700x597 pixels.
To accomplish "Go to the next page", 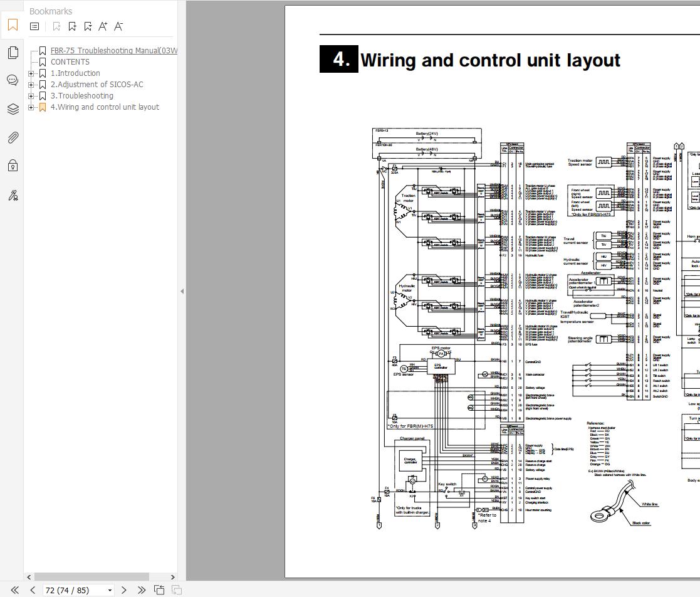I will click(x=124, y=590).
